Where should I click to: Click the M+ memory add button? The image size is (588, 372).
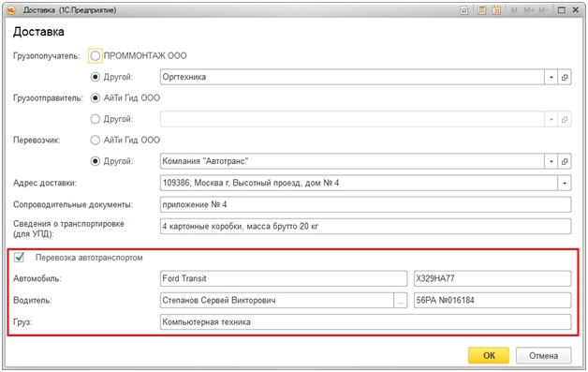(x=529, y=10)
